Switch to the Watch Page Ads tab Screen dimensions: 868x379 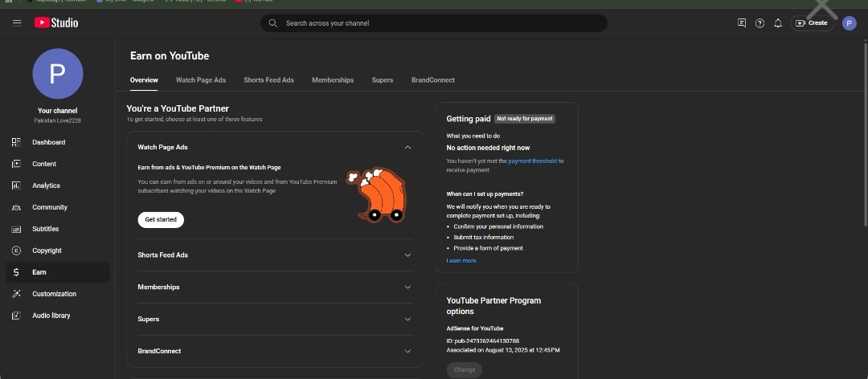pyautogui.click(x=201, y=80)
